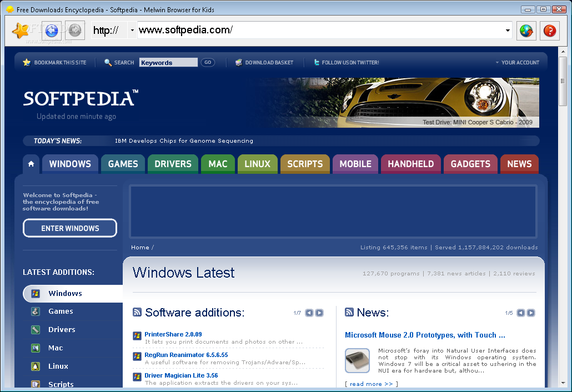Image resolution: width=572 pixels, height=392 pixels.
Task: Click the browser Forward arrow button
Action: pyautogui.click(x=75, y=31)
